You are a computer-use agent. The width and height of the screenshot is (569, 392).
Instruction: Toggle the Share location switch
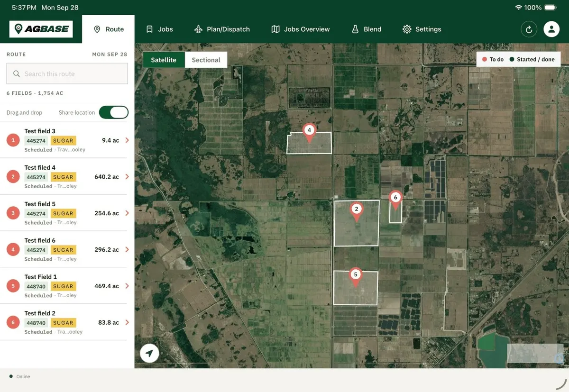click(x=113, y=112)
